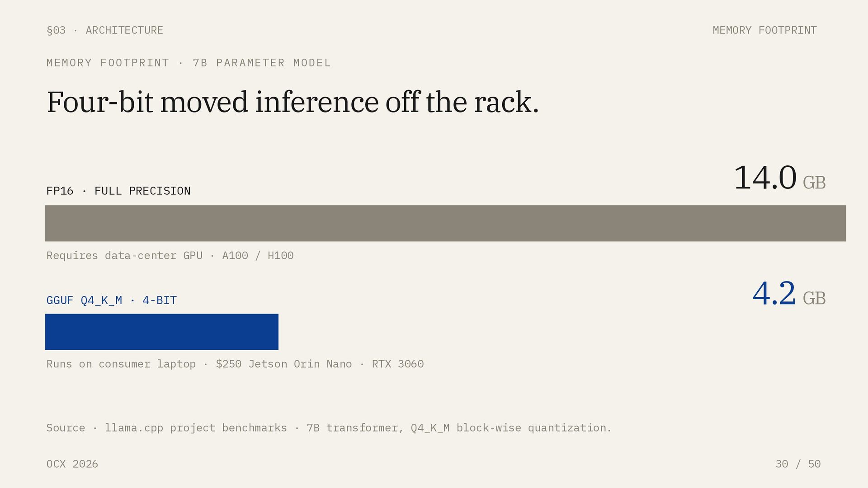Click the llama.cpp source footnote
Image resolution: width=868 pixels, height=488 pixels.
coord(329,428)
